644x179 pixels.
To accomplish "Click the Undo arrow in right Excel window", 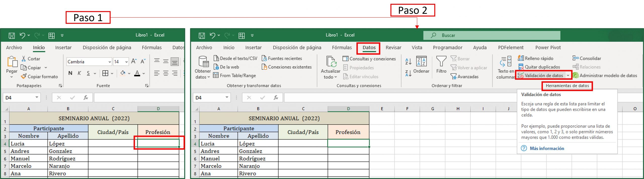I will pos(212,35).
